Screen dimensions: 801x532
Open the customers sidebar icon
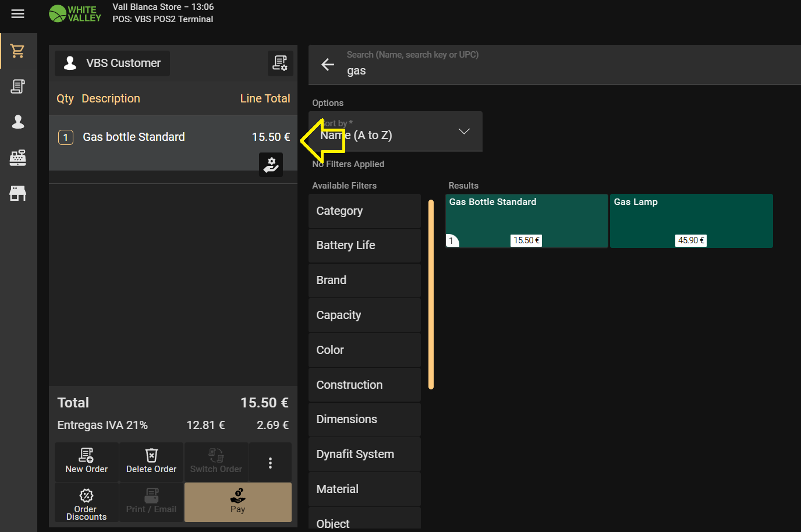click(x=18, y=122)
